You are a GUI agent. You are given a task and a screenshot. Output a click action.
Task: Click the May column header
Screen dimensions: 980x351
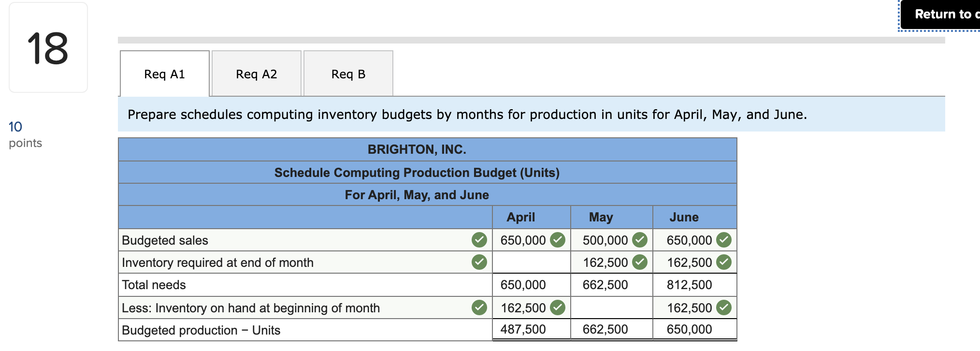tap(601, 217)
